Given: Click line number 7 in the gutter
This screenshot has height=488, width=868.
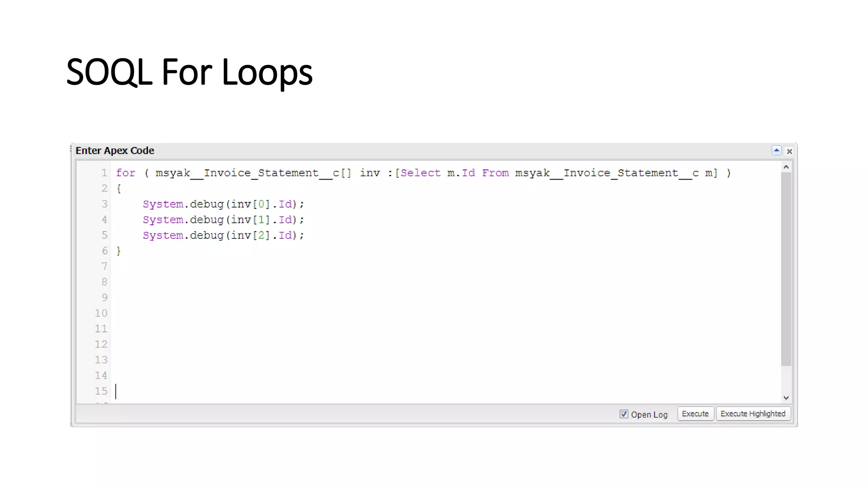Looking at the screenshot, I should pyautogui.click(x=104, y=266).
